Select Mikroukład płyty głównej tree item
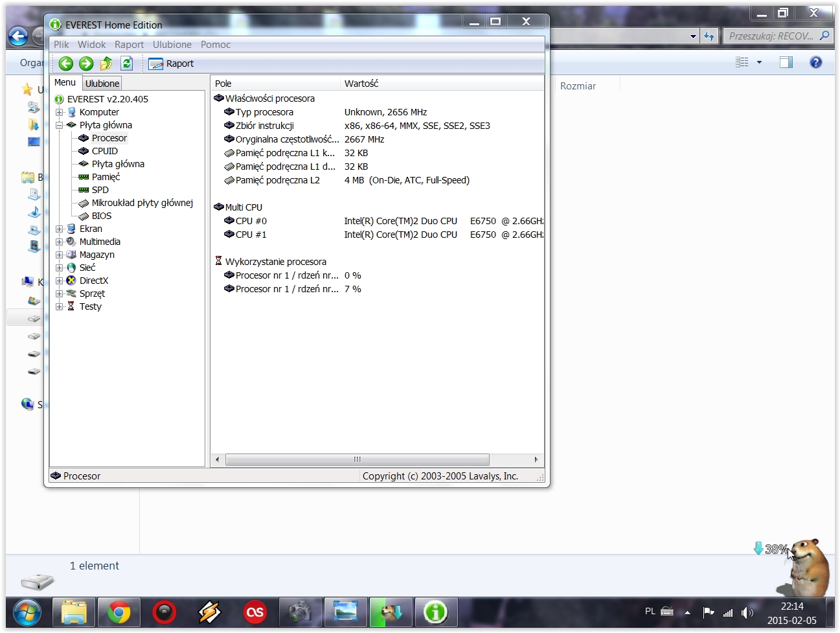Image resolution: width=840 pixels, height=633 pixels. [x=142, y=203]
